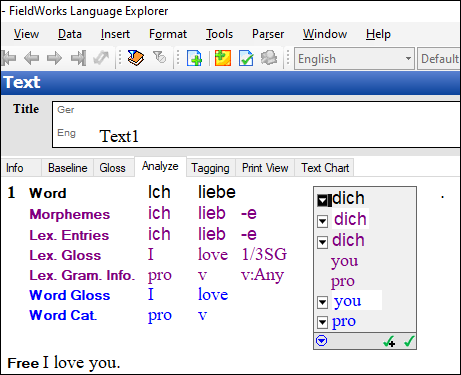461x375 pixels.
Task: Click the add new text page icon
Action: pos(195,58)
